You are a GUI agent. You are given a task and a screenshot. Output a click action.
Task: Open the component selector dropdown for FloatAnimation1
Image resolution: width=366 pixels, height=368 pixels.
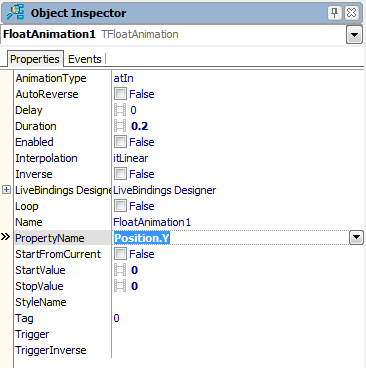354,35
